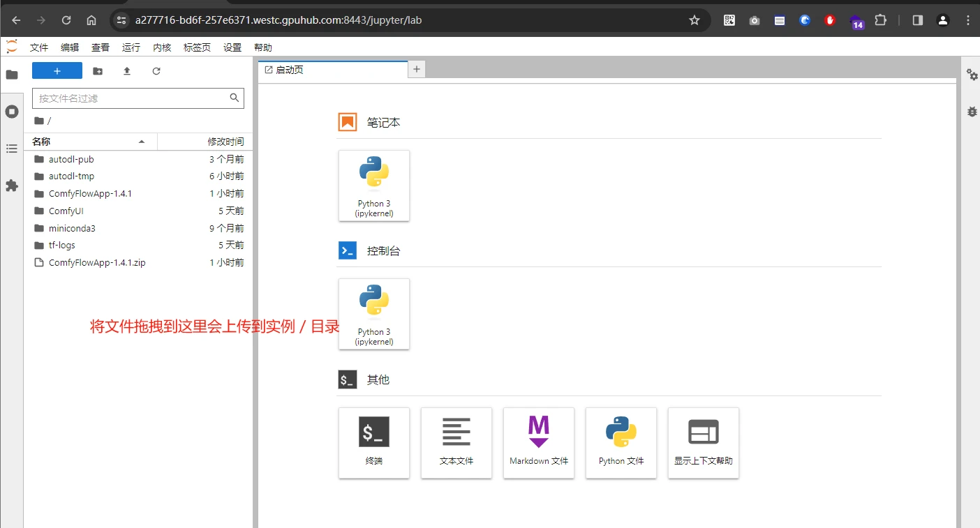
Task: Click the red shield extension icon
Action: [x=830, y=20]
